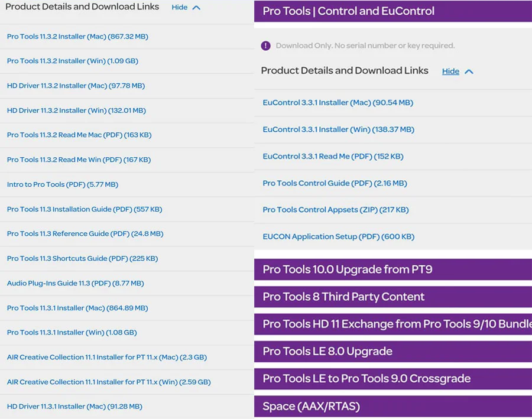
Task: Download EuControl 3.3.1 Installer (Win)
Action: click(x=339, y=129)
